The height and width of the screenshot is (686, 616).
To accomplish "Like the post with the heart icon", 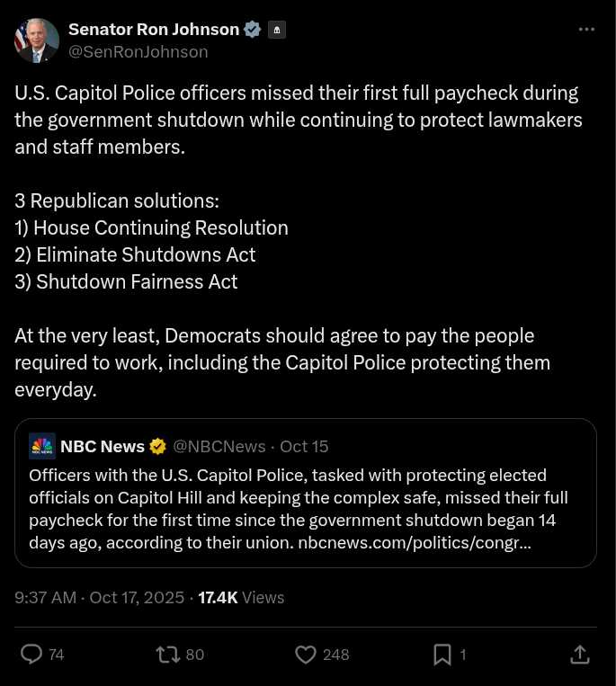I will 306,655.
